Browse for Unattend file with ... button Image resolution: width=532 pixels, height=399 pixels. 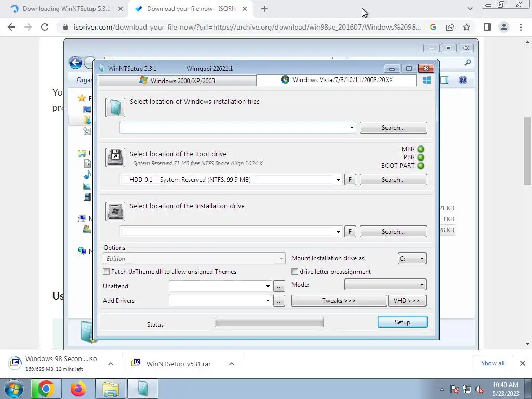pyautogui.click(x=279, y=286)
